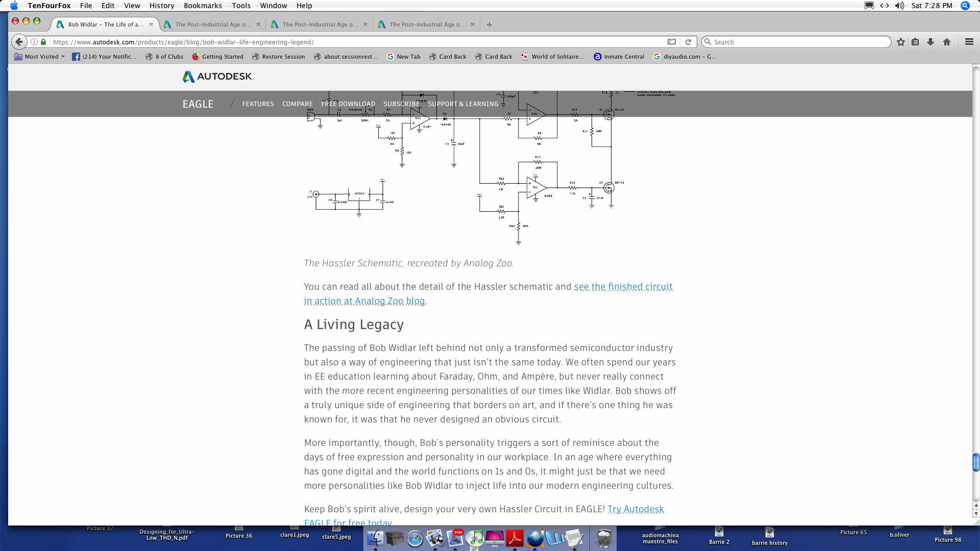980x551 pixels.
Task: Follow 'Try Autodesk' EAGLE link
Action: (x=635, y=509)
